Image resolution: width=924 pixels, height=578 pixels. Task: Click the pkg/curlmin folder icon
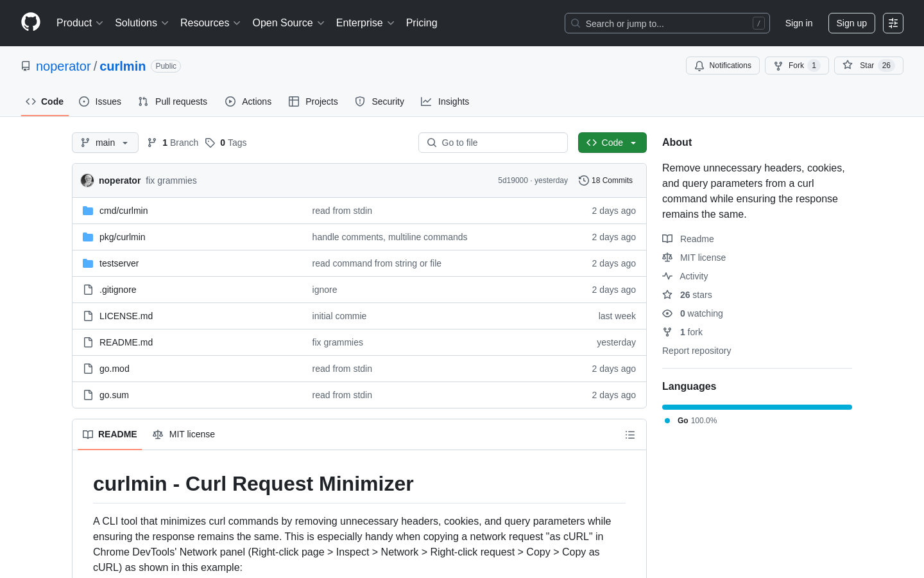tap(88, 237)
